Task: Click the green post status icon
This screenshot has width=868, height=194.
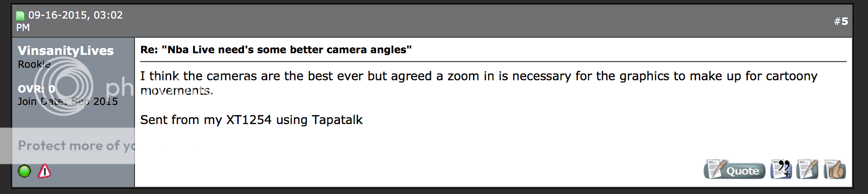Action: point(20,16)
